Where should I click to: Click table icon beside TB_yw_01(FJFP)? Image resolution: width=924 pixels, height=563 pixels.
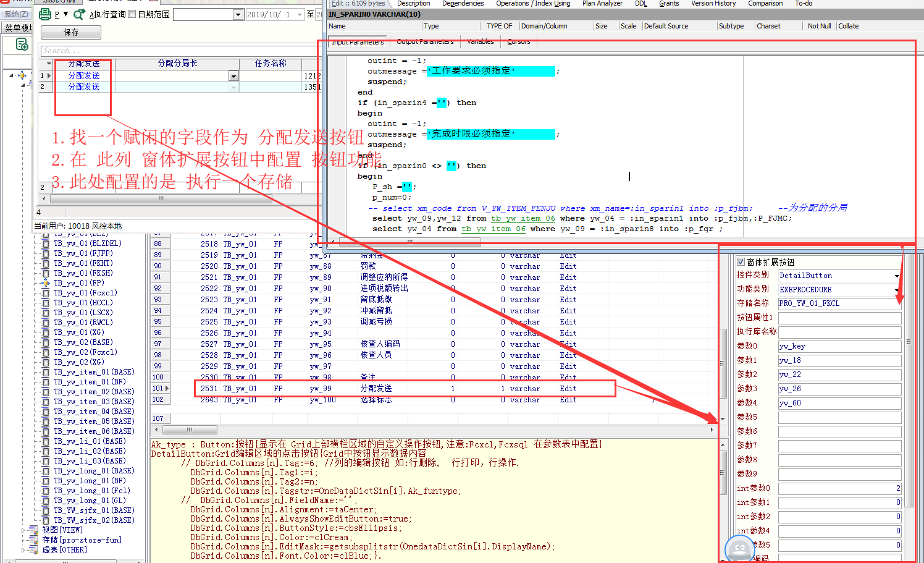tap(46, 253)
